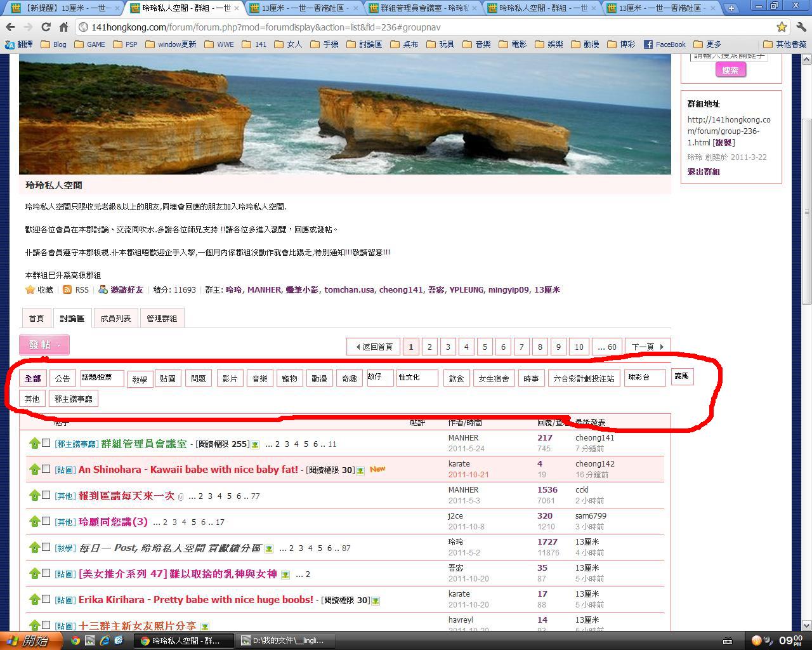This screenshot has width=812, height=650.
Task: Open Chrome's wrench settings menu
Action: point(801,27)
